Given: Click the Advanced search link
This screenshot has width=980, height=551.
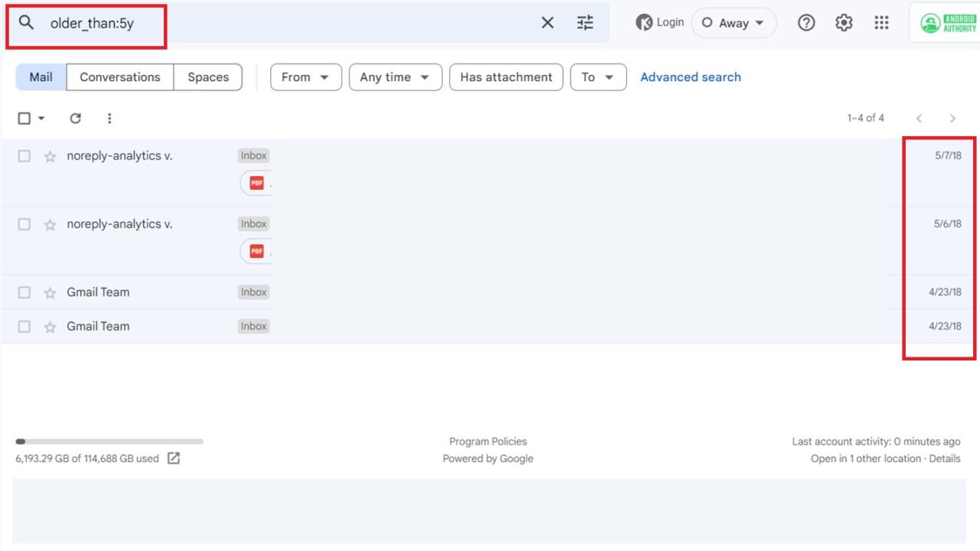Looking at the screenshot, I should pyautogui.click(x=691, y=77).
